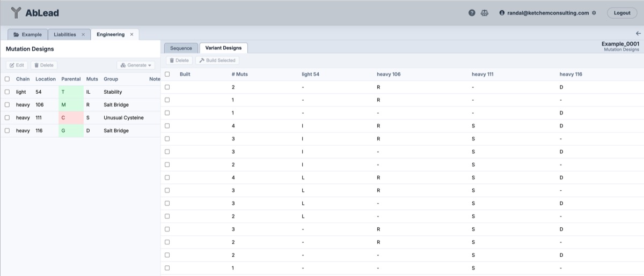Check the light 54 mutation row checkbox
644x276 pixels.
(x=8, y=92)
